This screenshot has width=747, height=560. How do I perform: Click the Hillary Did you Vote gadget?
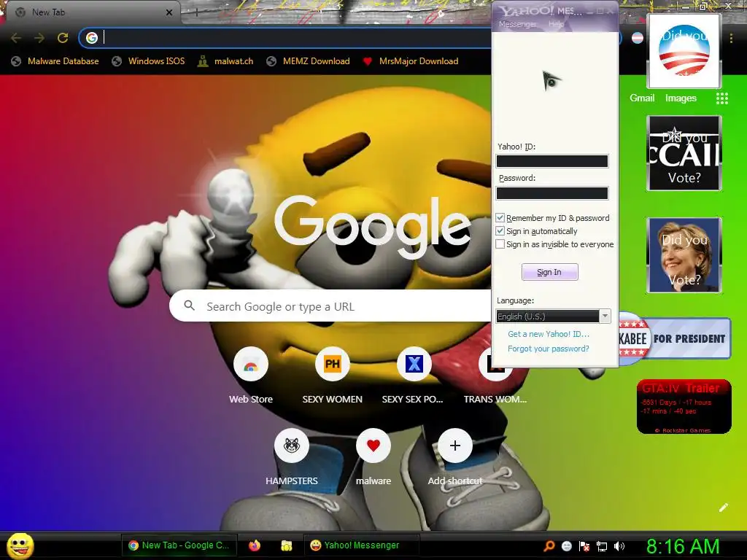(684, 255)
